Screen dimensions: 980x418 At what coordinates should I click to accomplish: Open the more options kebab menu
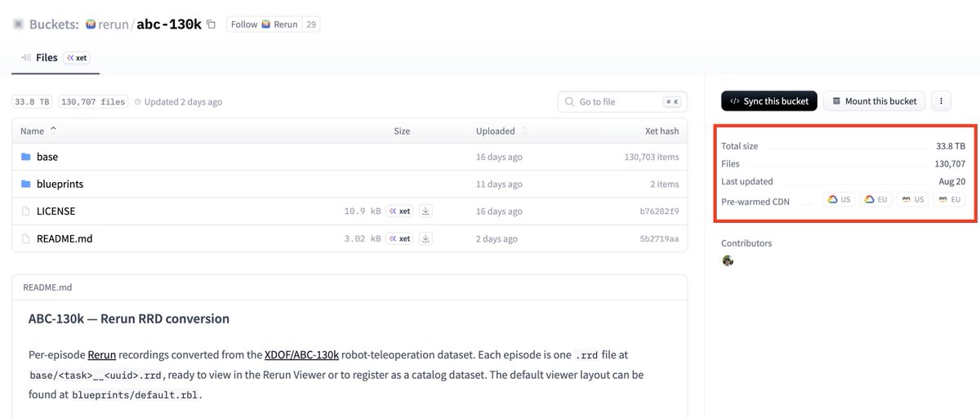click(x=941, y=101)
